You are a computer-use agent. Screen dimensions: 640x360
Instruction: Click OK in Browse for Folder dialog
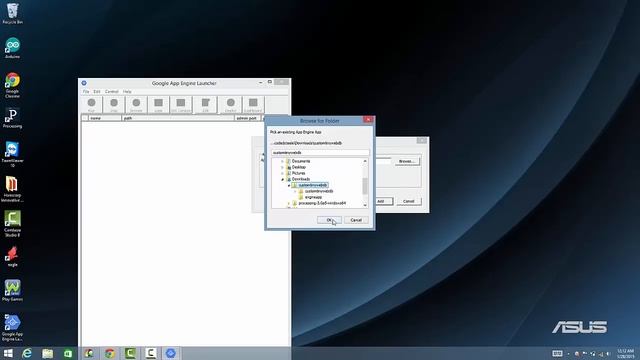[329, 220]
